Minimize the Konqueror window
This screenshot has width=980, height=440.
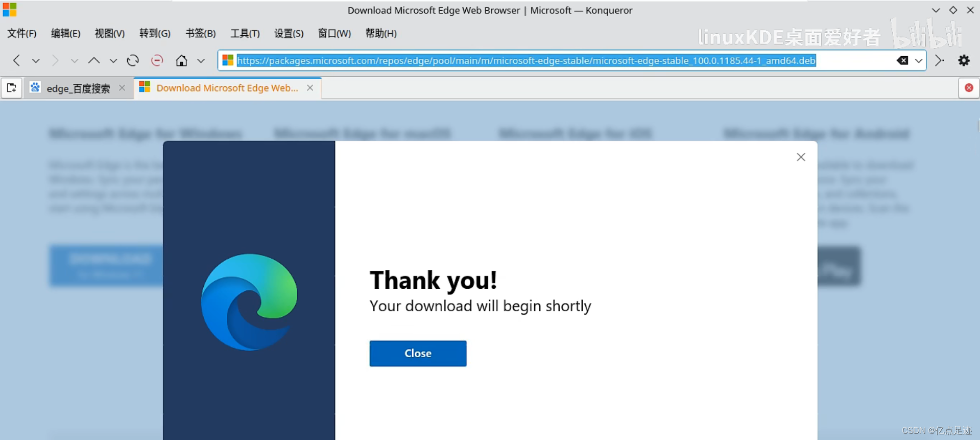[936, 10]
